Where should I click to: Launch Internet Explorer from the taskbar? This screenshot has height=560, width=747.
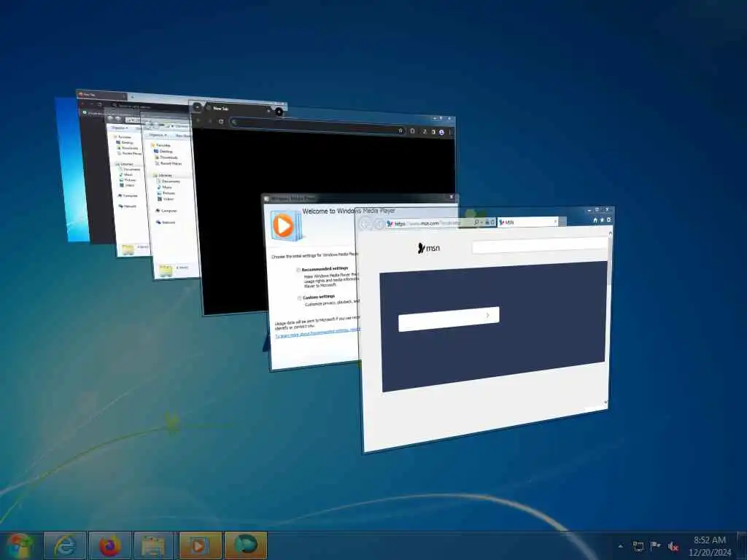point(65,546)
